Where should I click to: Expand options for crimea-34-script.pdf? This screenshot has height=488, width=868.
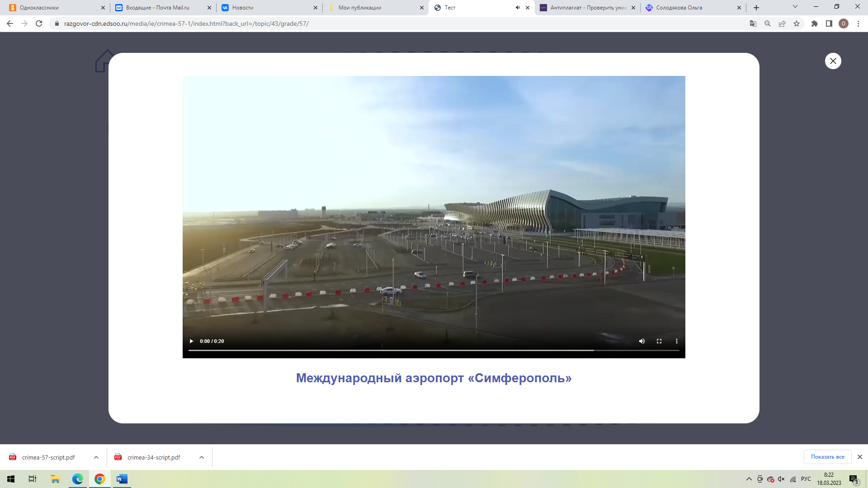(x=202, y=457)
